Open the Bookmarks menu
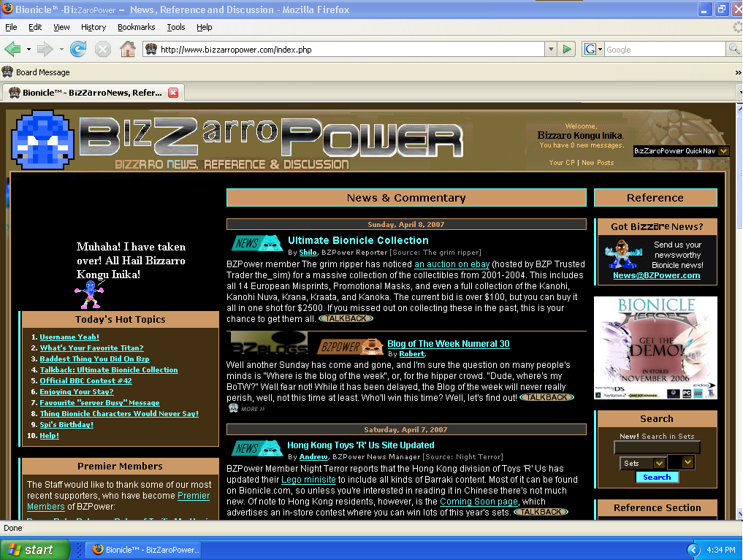 (136, 27)
